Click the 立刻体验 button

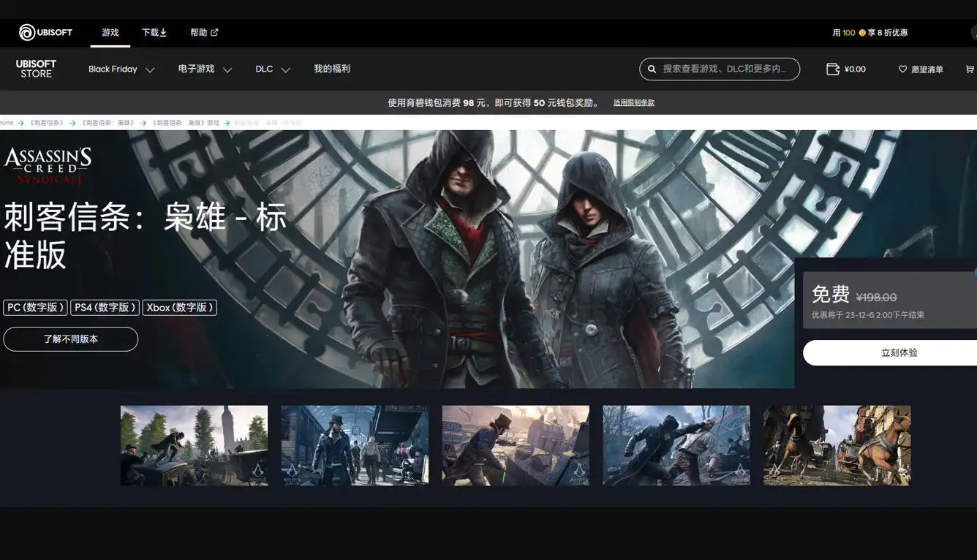pyautogui.click(x=890, y=352)
